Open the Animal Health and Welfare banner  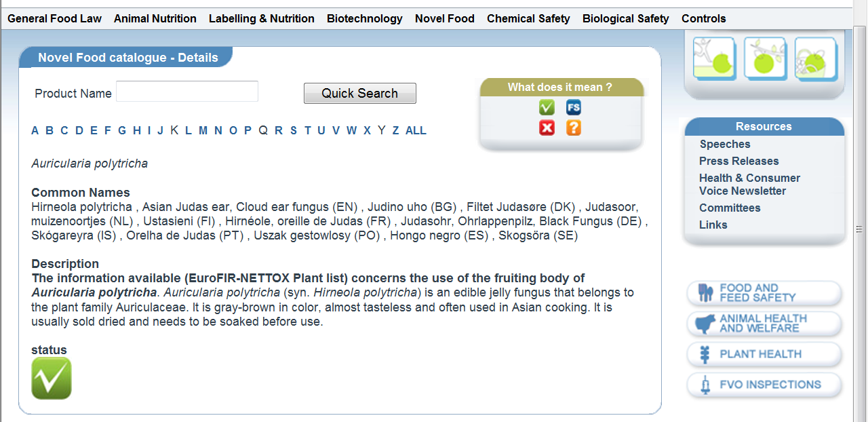(765, 324)
